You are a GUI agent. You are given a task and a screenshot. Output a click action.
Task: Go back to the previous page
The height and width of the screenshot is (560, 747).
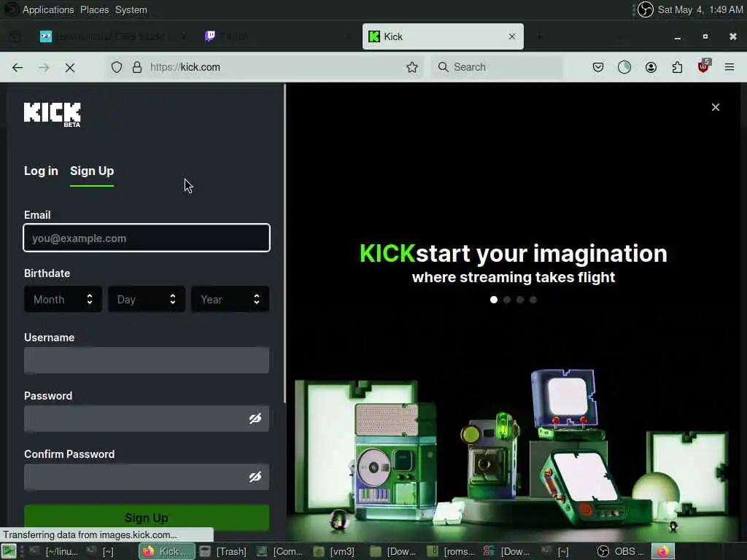pyautogui.click(x=18, y=67)
